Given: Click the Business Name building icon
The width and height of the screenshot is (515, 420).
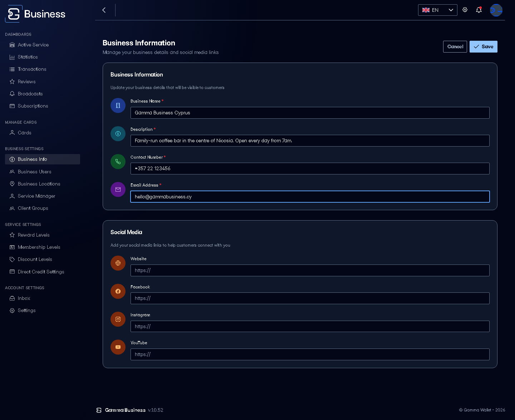Looking at the screenshot, I should pos(118,105).
